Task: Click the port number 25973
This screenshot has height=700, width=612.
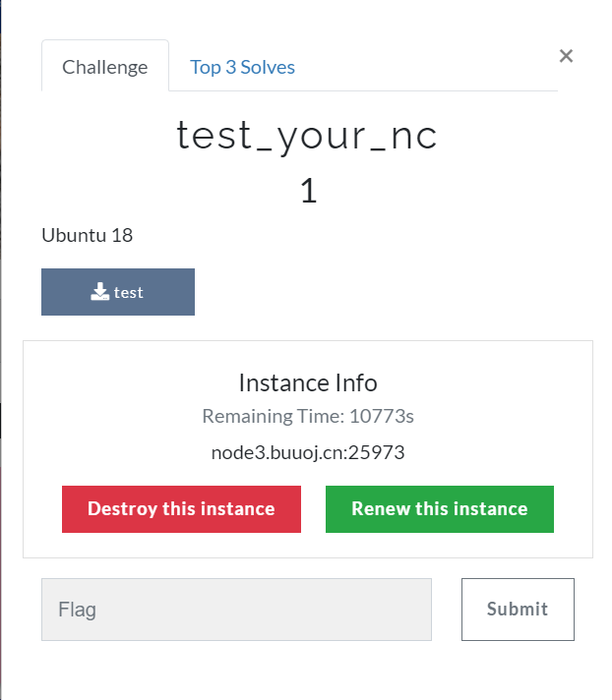Action: pyautogui.click(x=383, y=453)
